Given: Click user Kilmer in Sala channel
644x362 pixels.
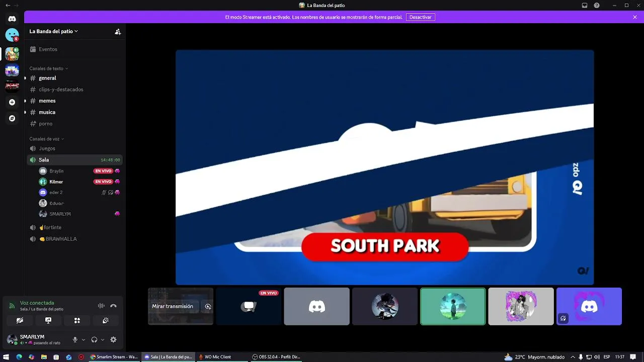Looking at the screenshot, I should coord(56,182).
